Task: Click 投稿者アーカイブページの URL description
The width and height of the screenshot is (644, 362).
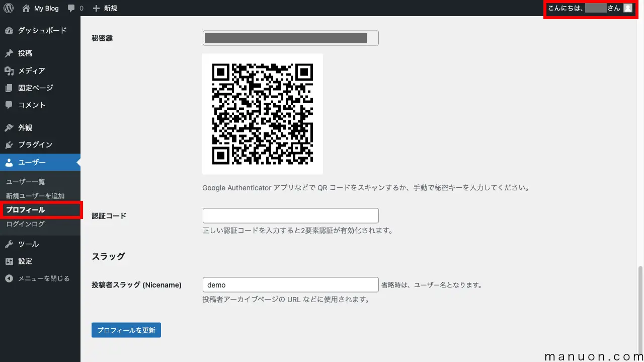Action: (x=286, y=300)
